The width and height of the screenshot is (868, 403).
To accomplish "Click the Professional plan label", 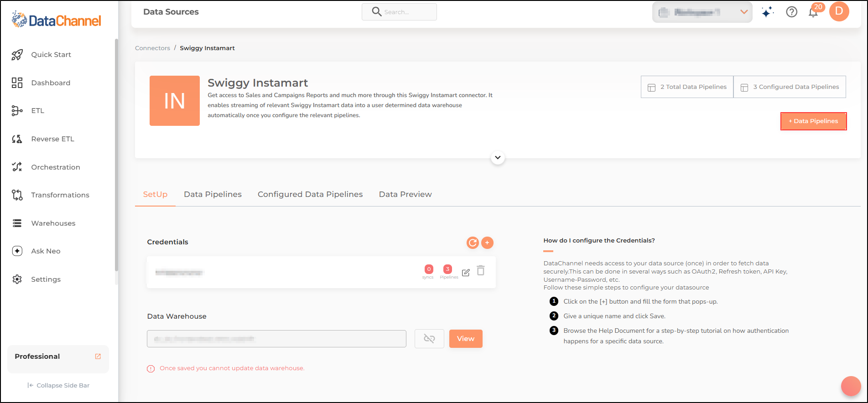I will pyautogui.click(x=37, y=356).
